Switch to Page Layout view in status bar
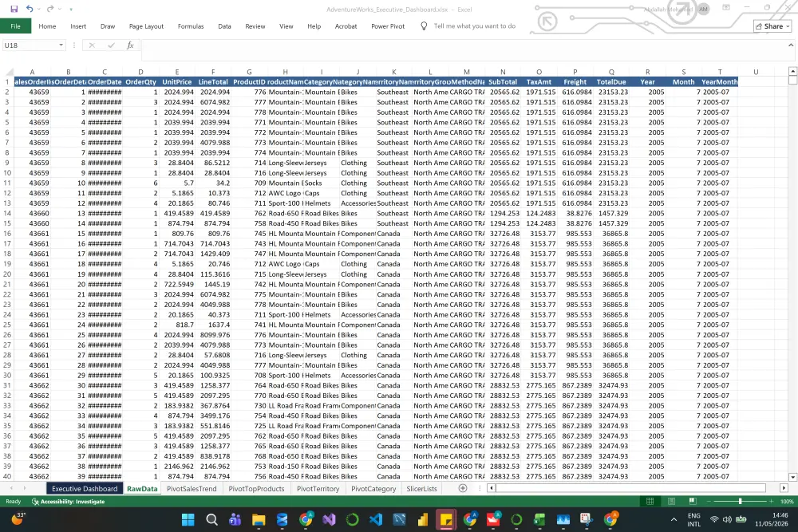 pos(671,502)
